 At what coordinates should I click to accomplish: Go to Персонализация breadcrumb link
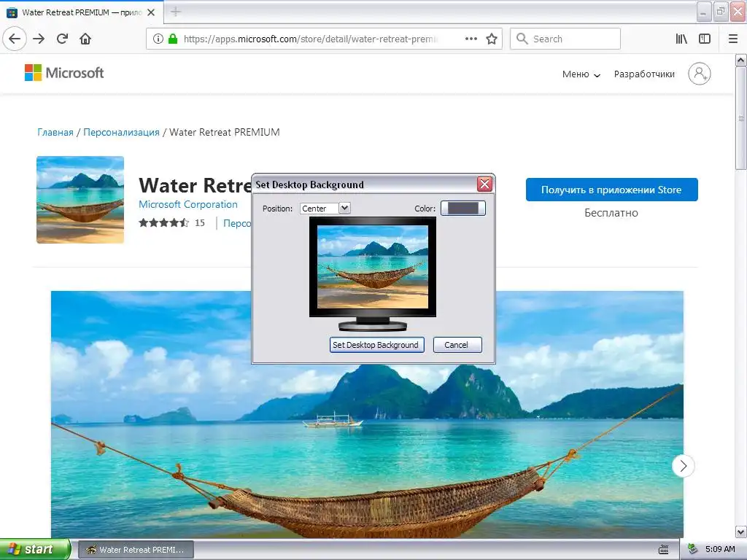coord(122,133)
